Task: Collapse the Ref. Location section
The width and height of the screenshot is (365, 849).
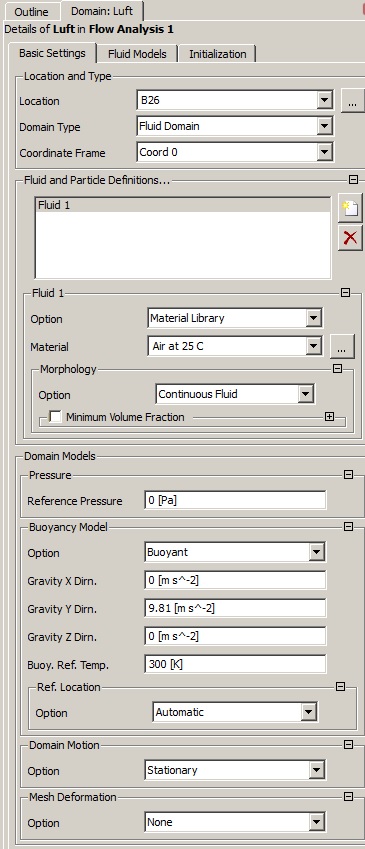Action: pyautogui.click(x=340, y=687)
